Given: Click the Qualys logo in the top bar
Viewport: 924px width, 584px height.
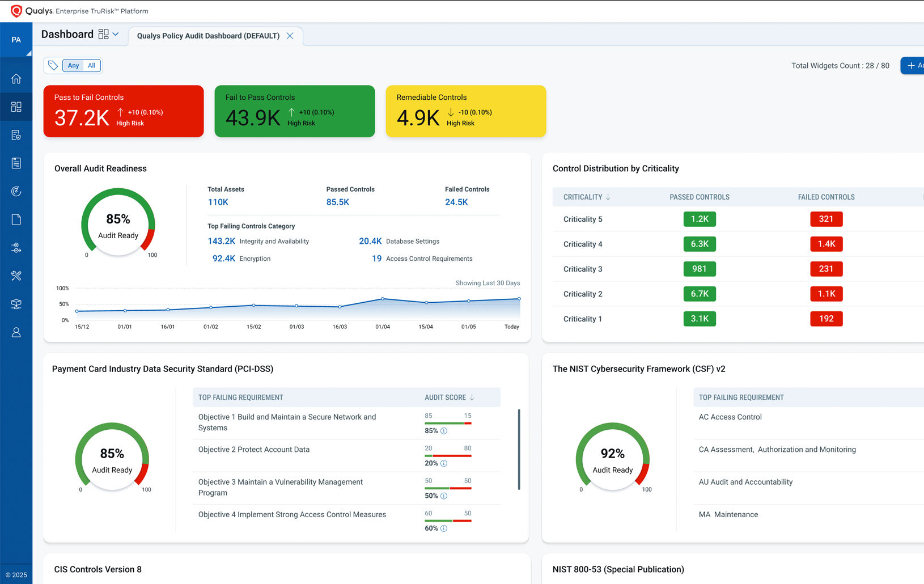Looking at the screenshot, I should [16, 10].
